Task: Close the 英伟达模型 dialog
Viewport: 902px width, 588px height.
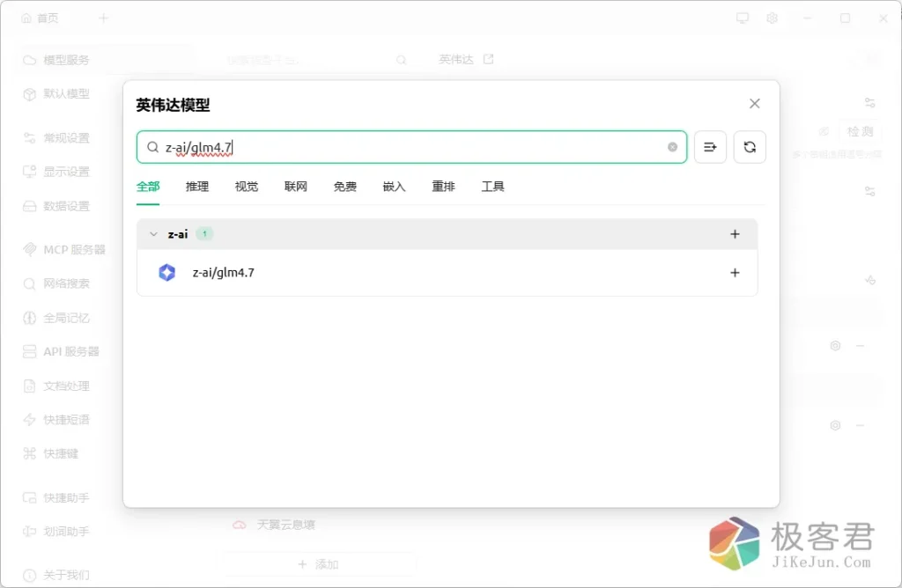Action: pos(754,104)
